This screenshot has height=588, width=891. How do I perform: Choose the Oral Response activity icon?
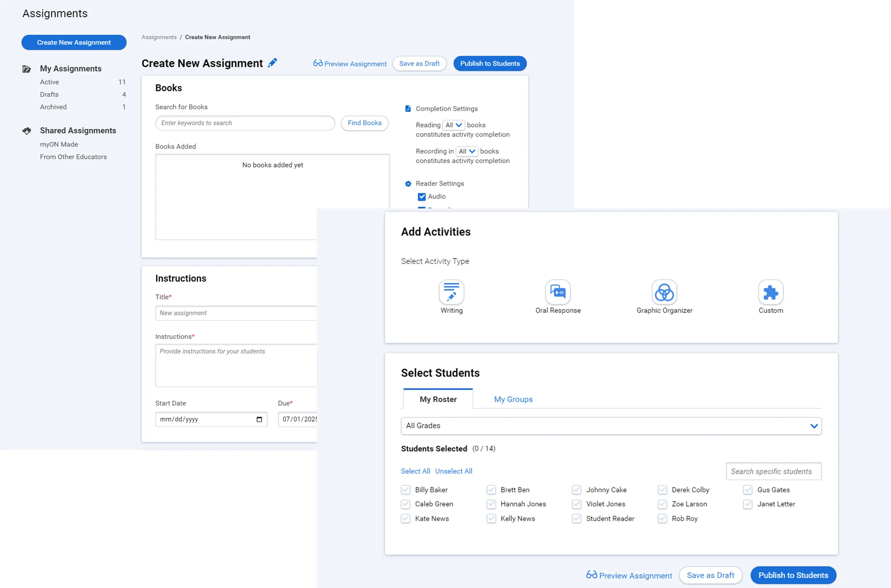pyautogui.click(x=558, y=292)
